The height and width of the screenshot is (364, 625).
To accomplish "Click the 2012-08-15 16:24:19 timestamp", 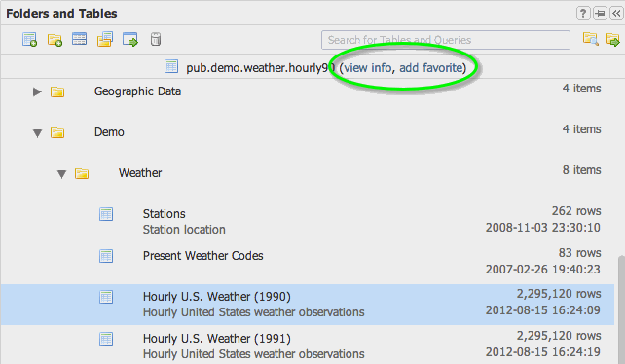I will point(542,352).
